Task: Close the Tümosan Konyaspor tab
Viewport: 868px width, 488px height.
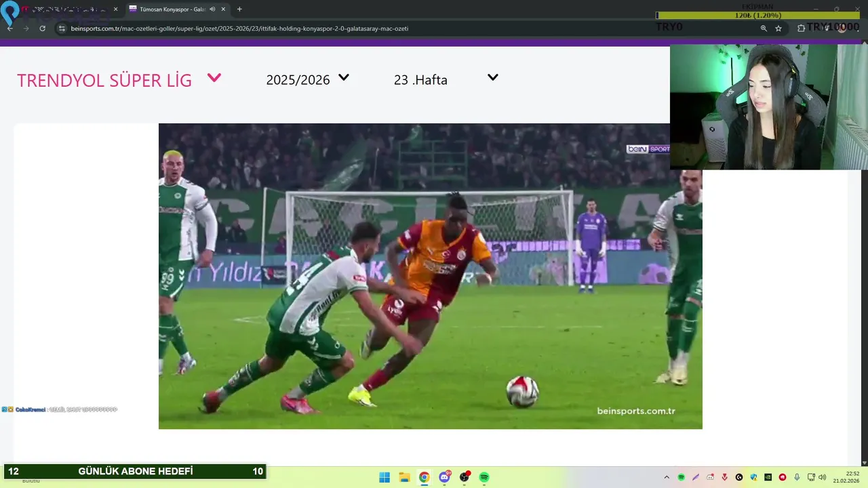Action: pos(223,9)
